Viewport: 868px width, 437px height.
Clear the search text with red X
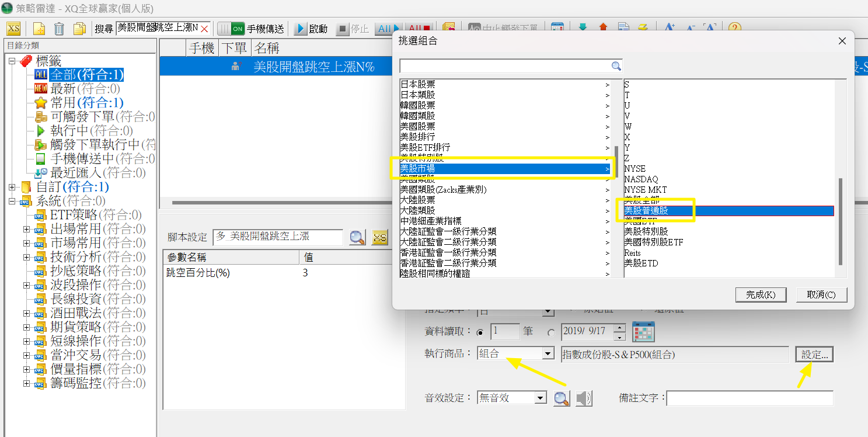(x=204, y=29)
